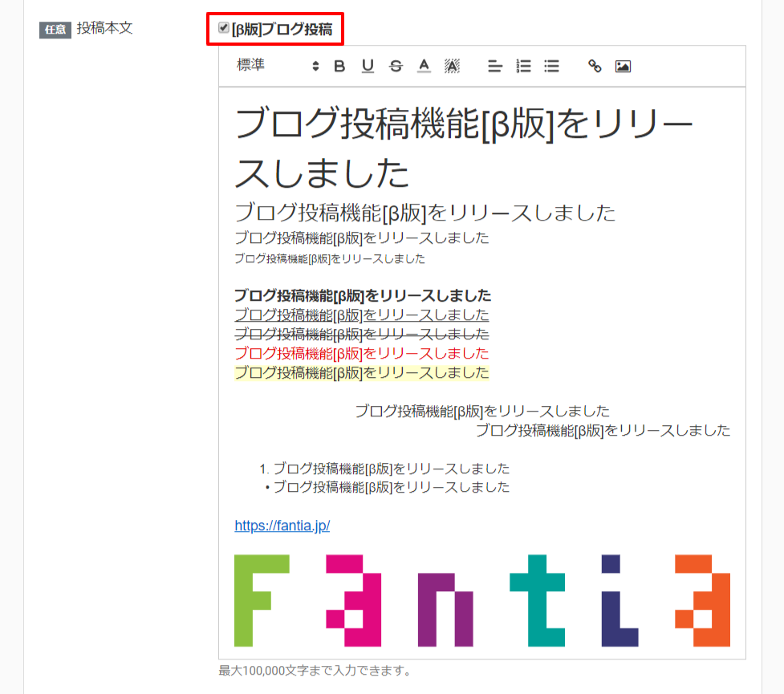The image size is (784, 694).
Task: Click the text alignment icon
Action: point(494,67)
